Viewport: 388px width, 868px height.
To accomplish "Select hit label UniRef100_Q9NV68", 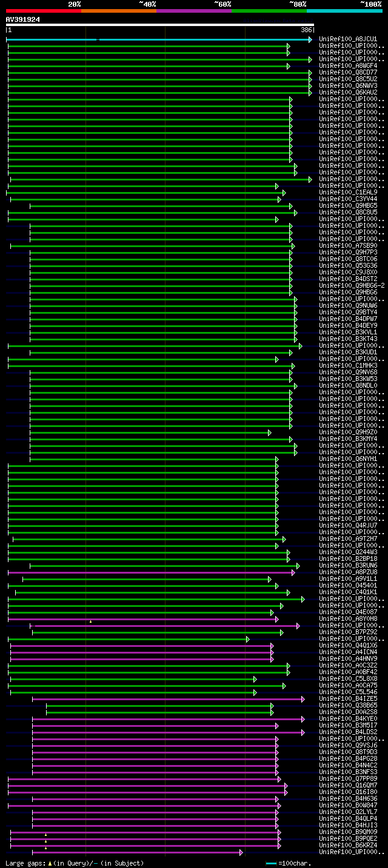I will (349, 373).
